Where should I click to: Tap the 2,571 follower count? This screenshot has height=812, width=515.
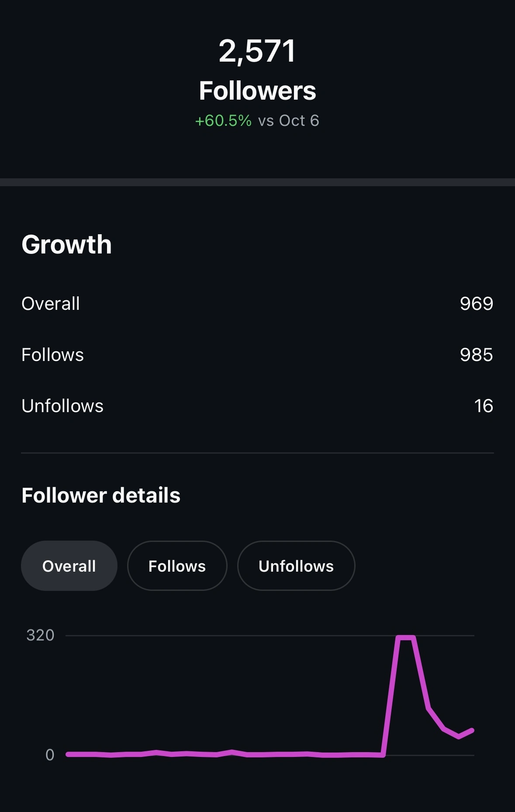coord(257,51)
